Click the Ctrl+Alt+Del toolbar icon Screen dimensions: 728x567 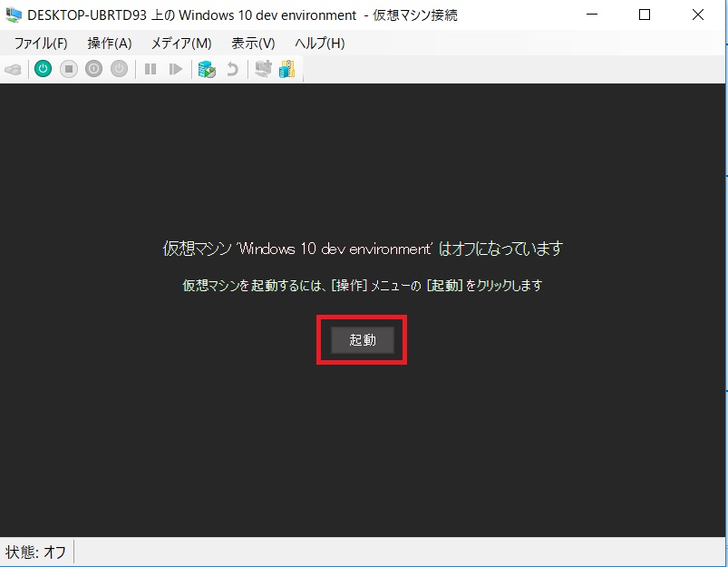[13, 70]
